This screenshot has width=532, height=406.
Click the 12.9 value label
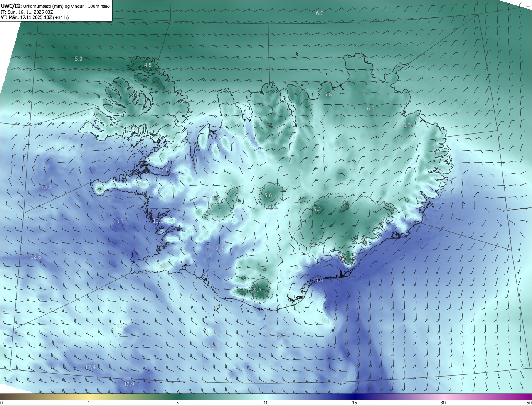click(x=129, y=384)
